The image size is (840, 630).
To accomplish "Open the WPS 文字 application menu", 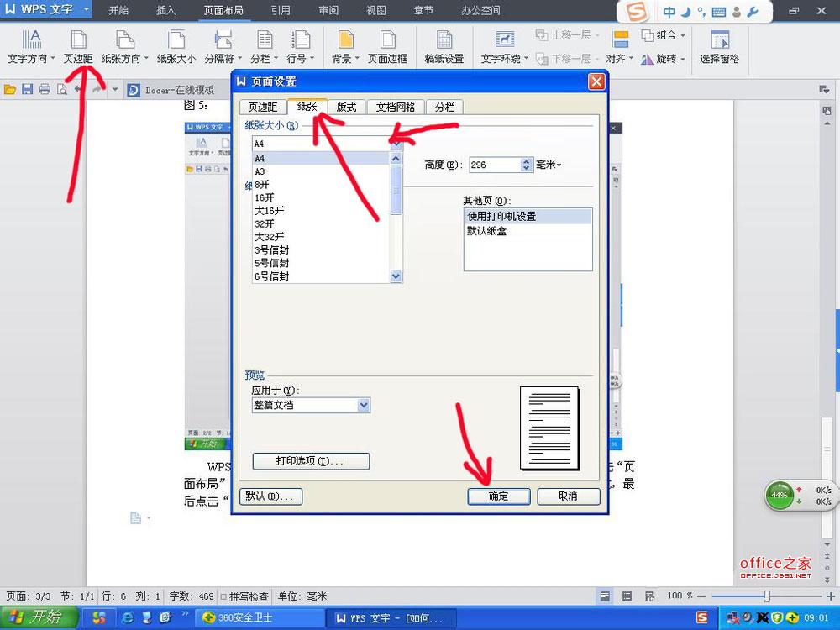I will pos(46,9).
